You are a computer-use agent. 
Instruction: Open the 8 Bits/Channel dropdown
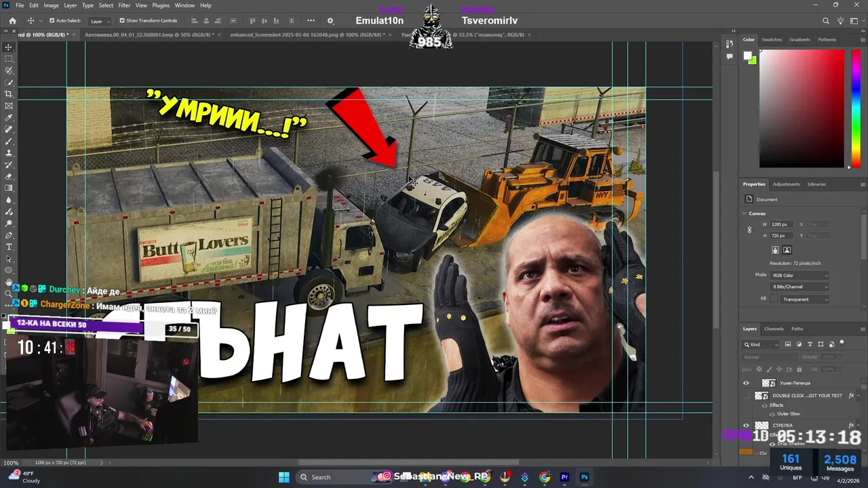pos(800,287)
